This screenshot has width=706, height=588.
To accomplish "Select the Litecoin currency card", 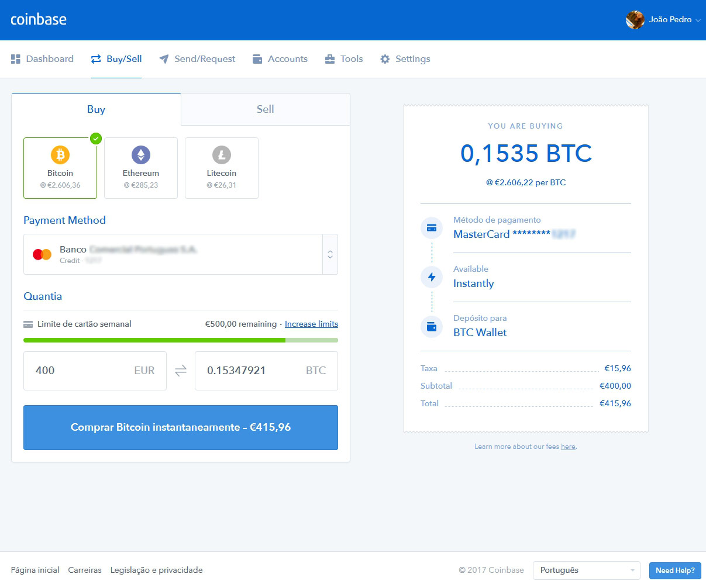I will (x=222, y=168).
